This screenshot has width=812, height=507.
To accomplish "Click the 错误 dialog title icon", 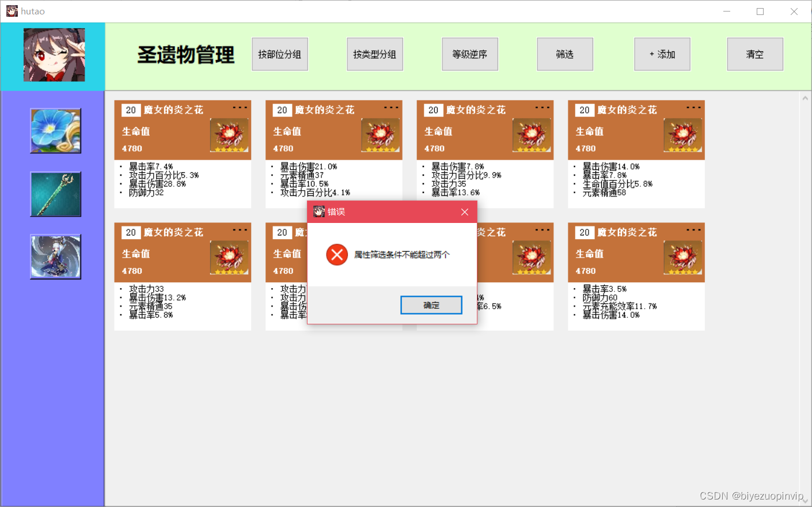I will [x=319, y=212].
